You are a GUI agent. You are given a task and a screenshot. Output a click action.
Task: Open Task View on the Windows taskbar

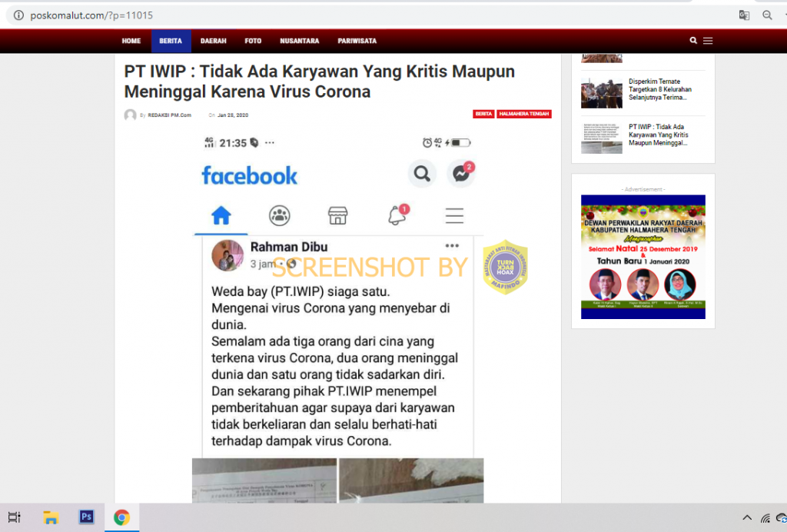point(14,517)
